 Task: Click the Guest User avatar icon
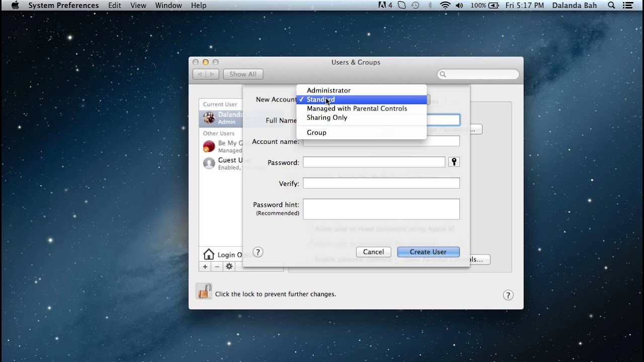pos(209,163)
